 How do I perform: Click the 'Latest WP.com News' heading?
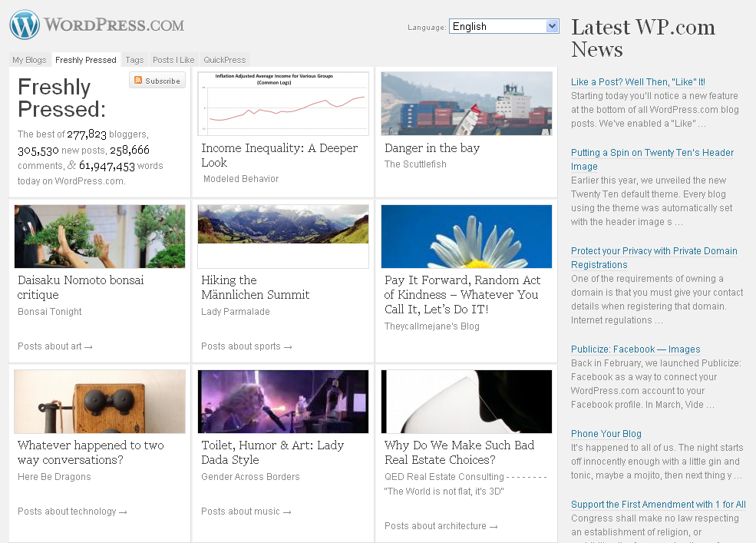[x=643, y=38]
